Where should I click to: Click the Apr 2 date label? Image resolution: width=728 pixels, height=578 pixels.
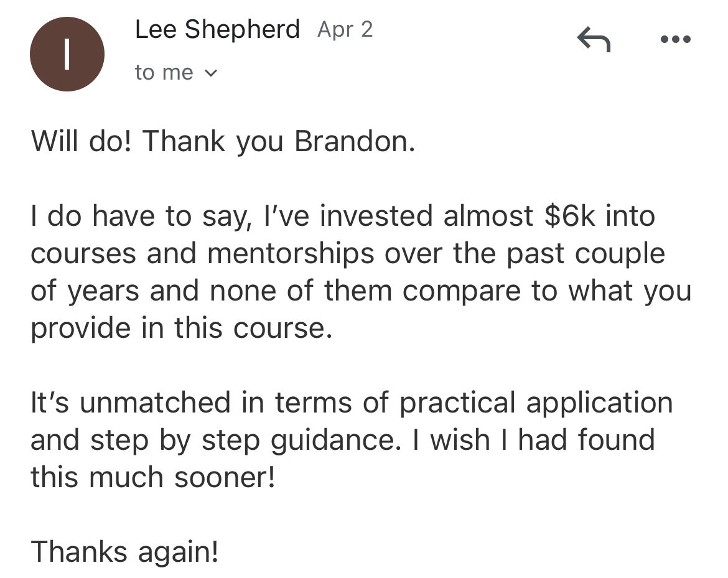[345, 29]
